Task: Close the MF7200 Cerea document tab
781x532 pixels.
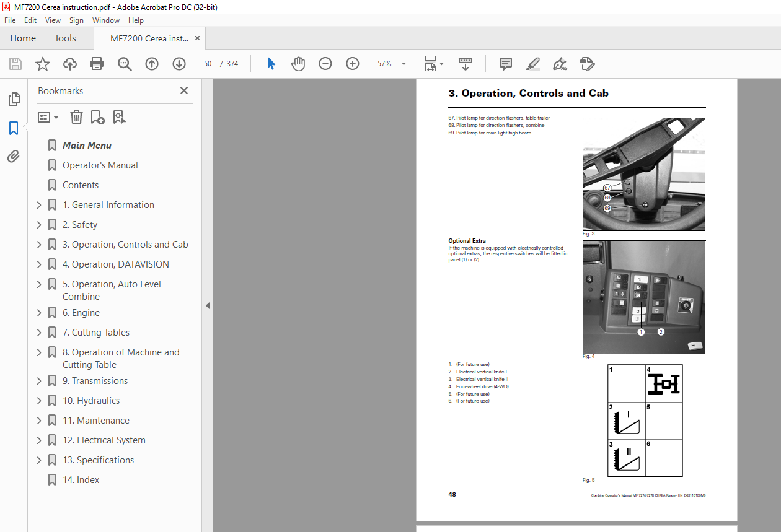Action: point(198,38)
